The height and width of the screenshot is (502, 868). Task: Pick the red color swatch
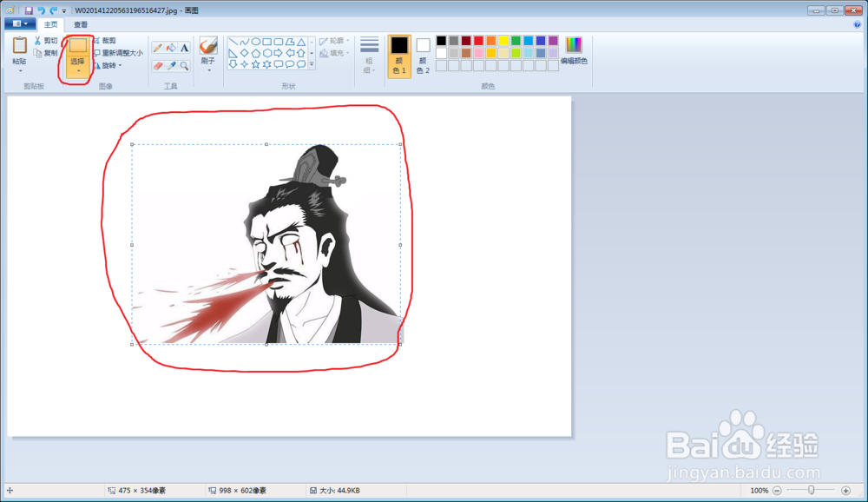point(478,41)
